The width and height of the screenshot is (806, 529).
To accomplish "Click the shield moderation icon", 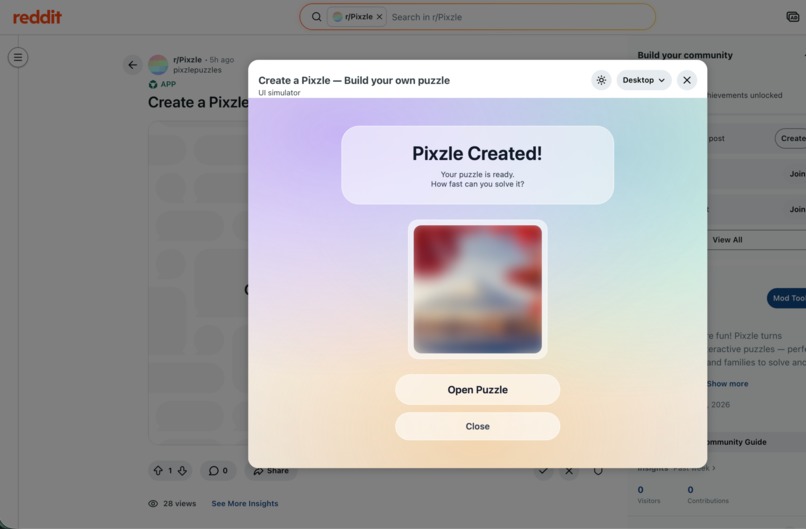I will tap(598, 470).
